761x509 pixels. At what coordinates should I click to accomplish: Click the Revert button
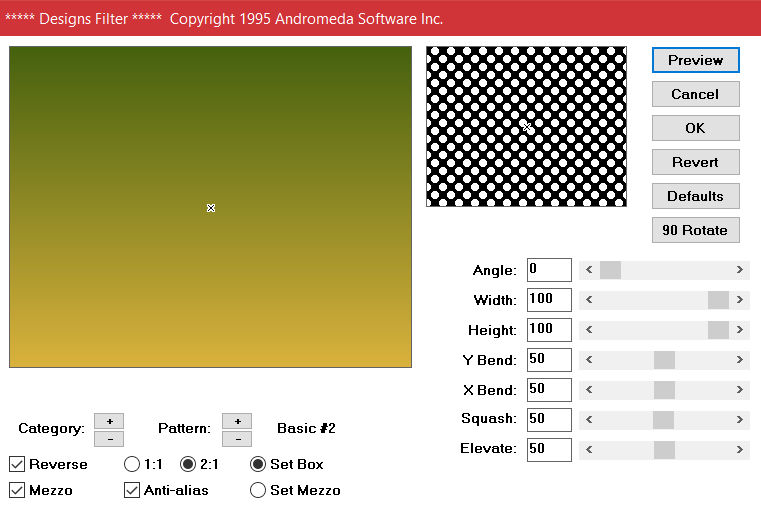[x=695, y=162]
